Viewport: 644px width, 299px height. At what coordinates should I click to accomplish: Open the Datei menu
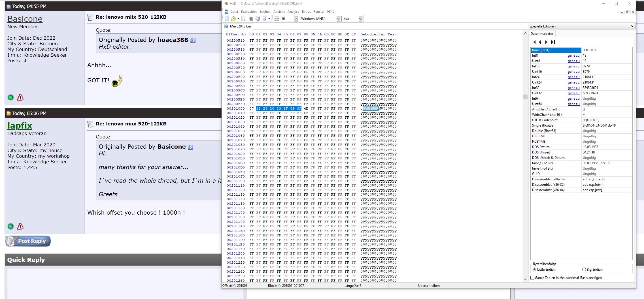(x=234, y=12)
